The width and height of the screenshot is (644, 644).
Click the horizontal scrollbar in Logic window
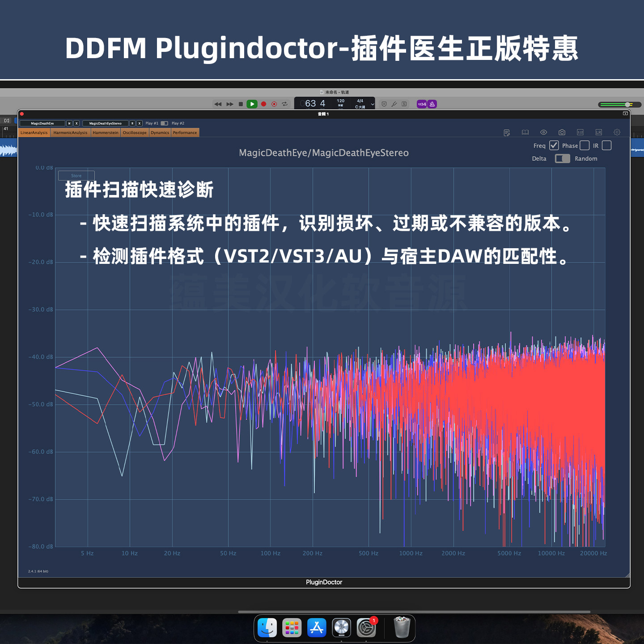coord(414,612)
